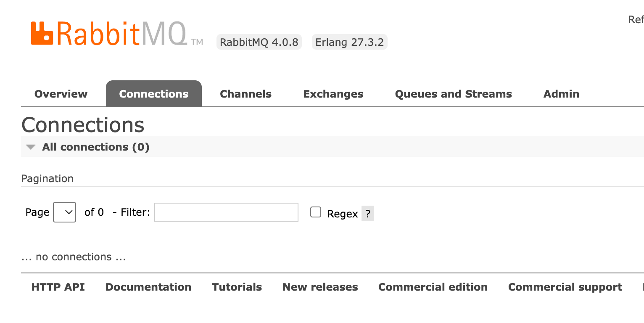
Task: Open the Documentation link
Action: coord(148,286)
